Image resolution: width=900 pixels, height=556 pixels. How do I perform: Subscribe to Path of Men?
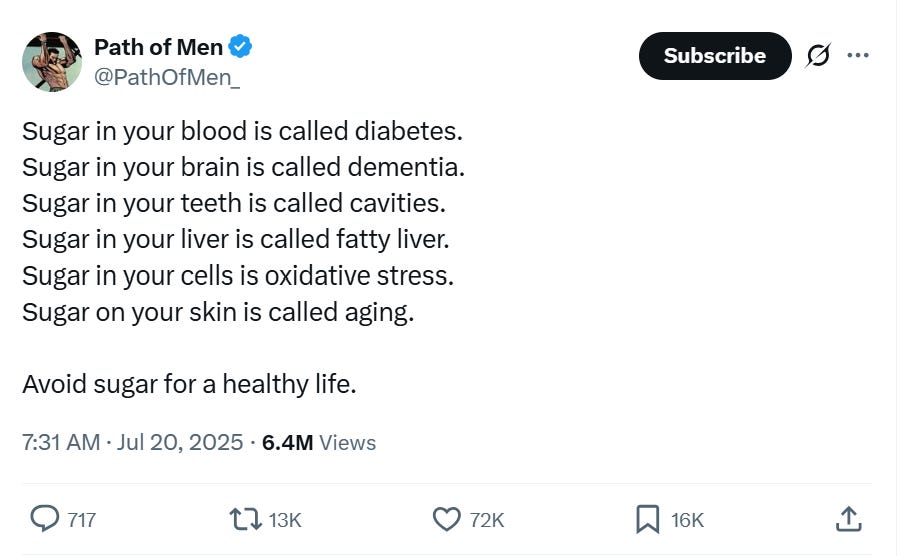coord(714,56)
